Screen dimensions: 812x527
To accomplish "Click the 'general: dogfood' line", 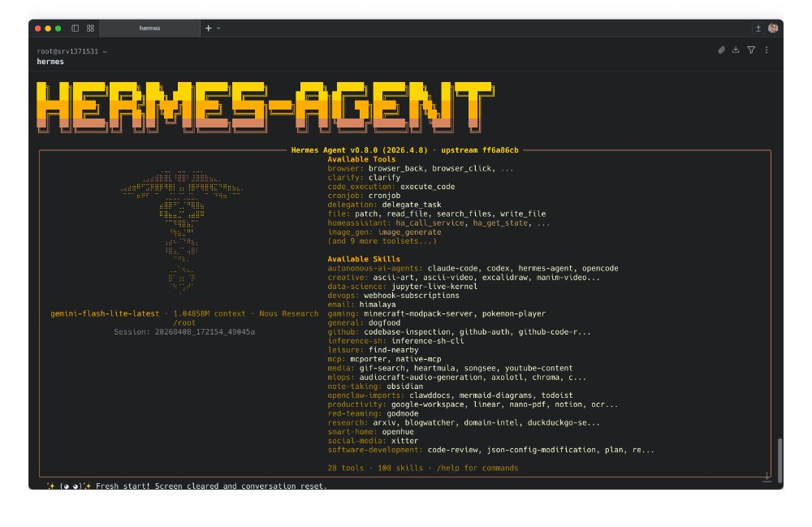I will coord(364,322).
